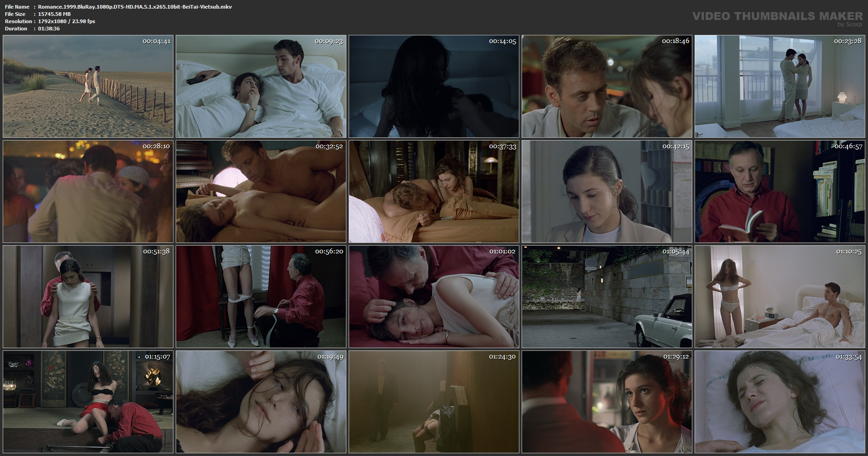Click the 'File Size' label
This screenshot has height=456, width=868.
[x=15, y=14]
